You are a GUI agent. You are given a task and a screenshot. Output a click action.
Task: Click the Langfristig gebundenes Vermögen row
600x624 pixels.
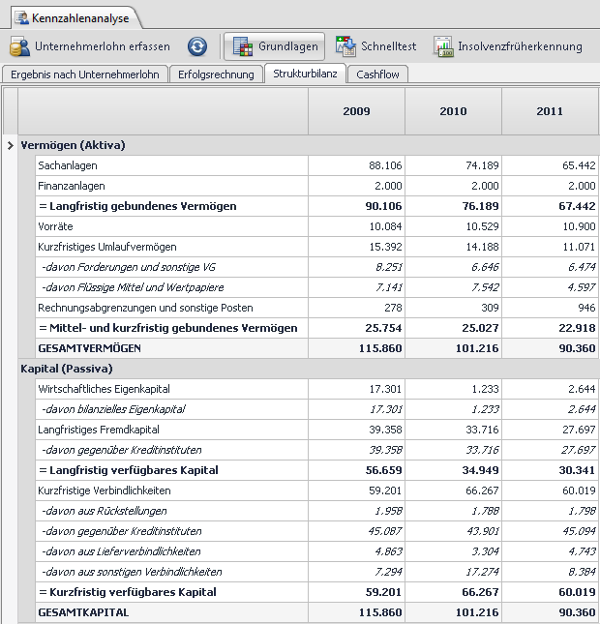tap(317, 206)
